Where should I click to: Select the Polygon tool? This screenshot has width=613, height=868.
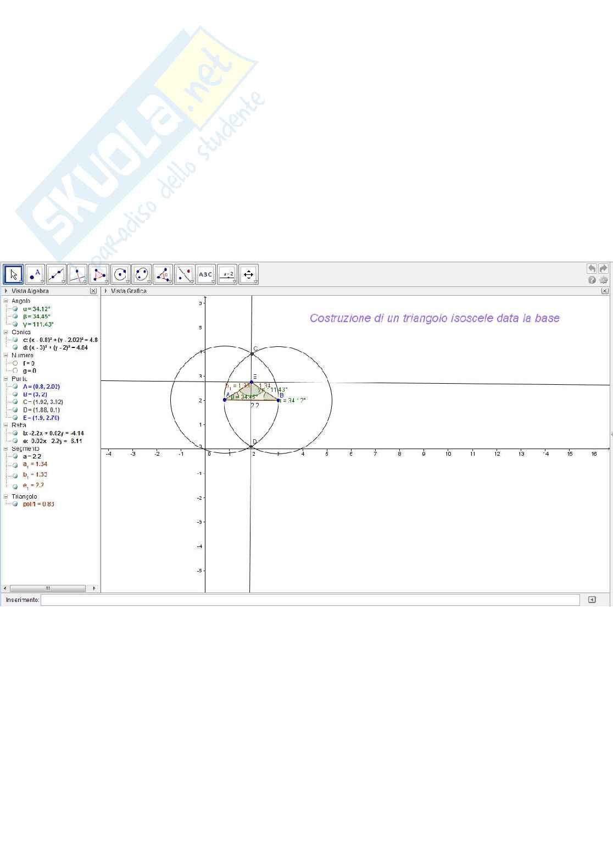pos(99,274)
